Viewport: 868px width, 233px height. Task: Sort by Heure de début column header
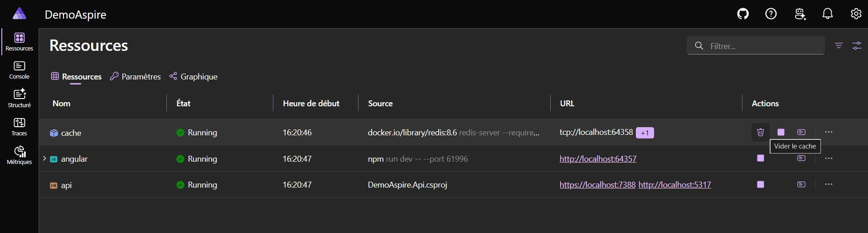click(x=311, y=103)
